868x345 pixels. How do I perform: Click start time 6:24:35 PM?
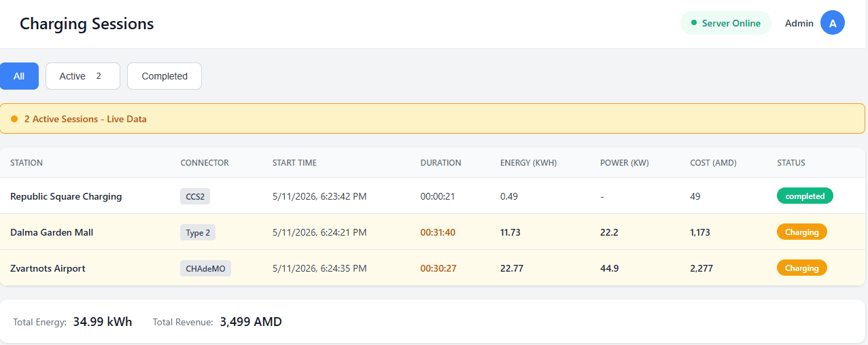[319, 268]
